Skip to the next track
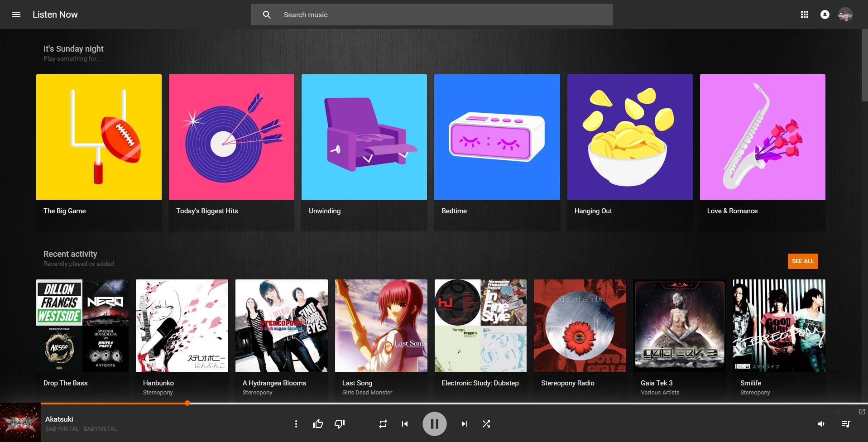 [x=464, y=424]
